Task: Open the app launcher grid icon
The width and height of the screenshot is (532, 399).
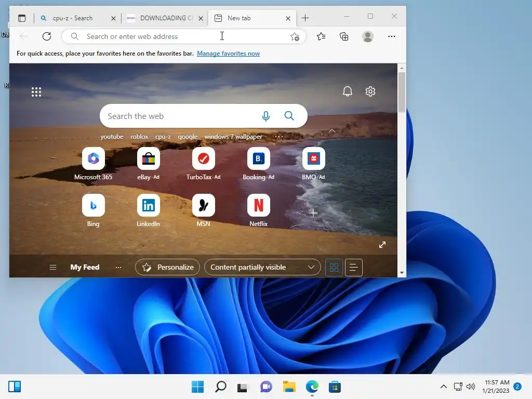Action: (36, 92)
